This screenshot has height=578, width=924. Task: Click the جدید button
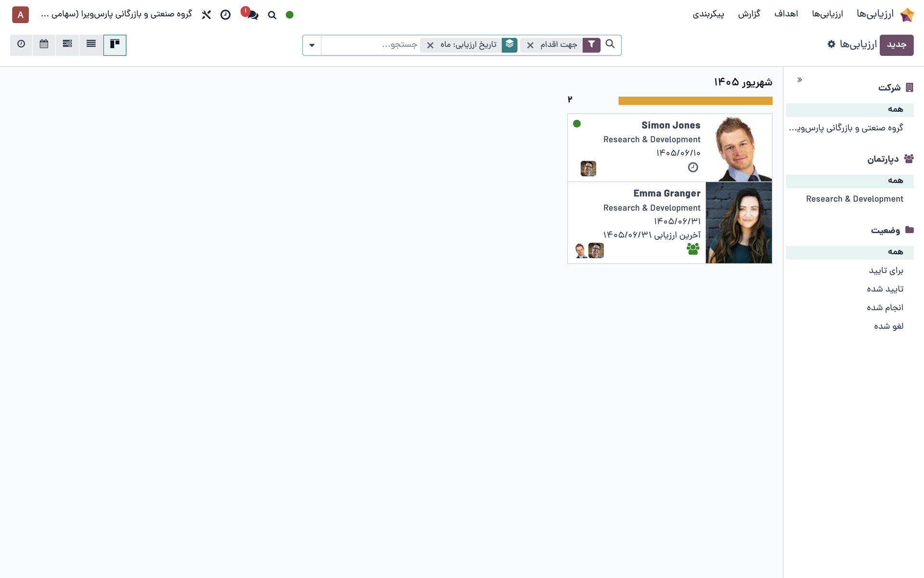pyautogui.click(x=897, y=45)
